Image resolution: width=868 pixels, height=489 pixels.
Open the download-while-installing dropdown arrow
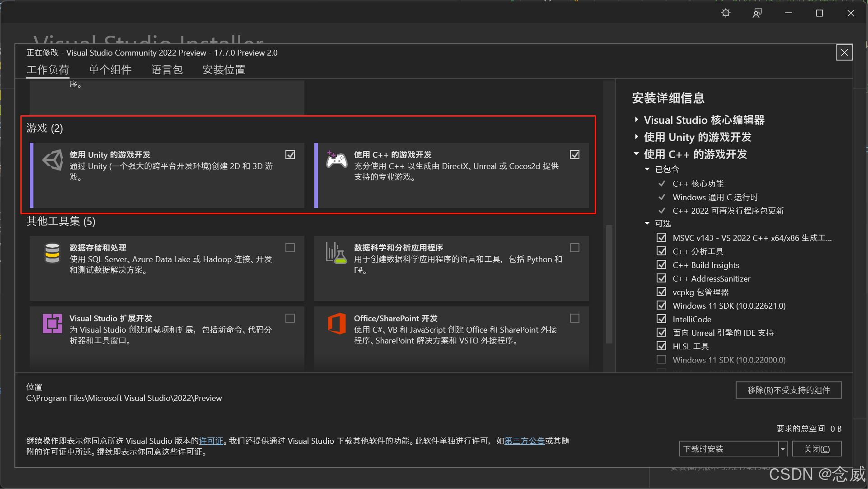(783, 449)
